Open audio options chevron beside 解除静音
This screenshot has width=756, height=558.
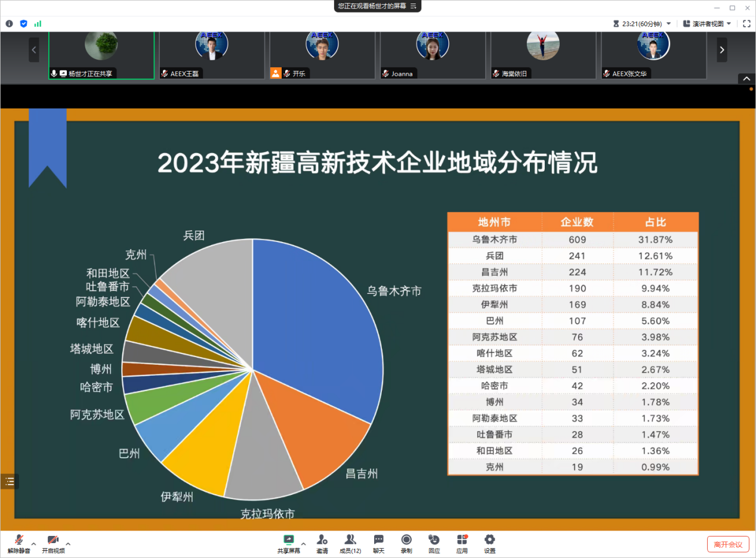pyautogui.click(x=34, y=545)
